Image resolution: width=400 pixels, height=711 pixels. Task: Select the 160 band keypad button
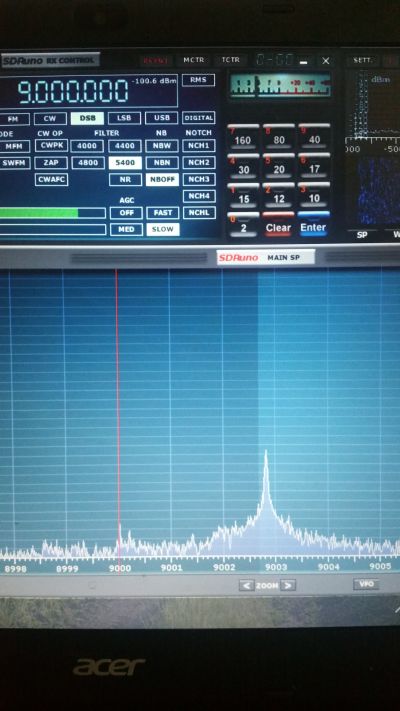pyautogui.click(x=243, y=136)
